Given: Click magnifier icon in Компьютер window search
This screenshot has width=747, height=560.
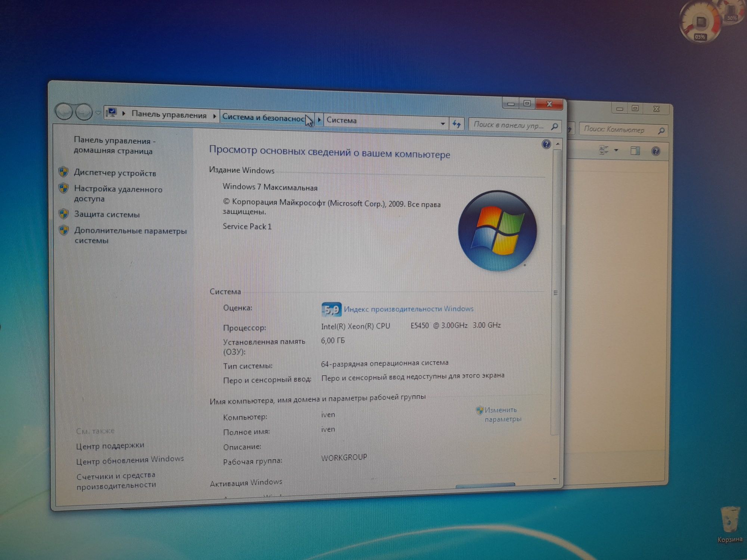Looking at the screenshot, I should click(661, 131).
